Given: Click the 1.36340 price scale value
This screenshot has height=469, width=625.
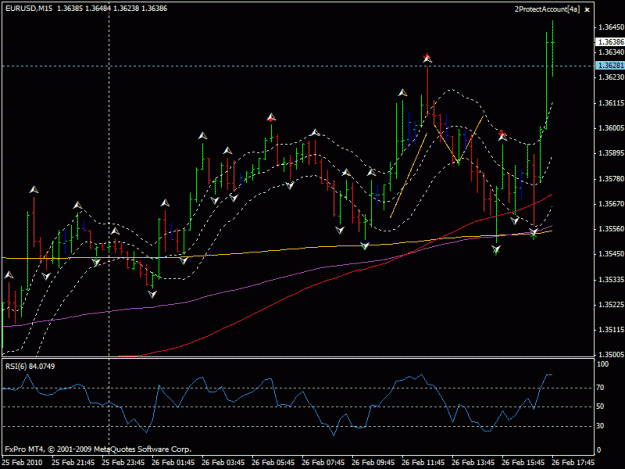Looking at the screenshot, I should coord(611,52).
